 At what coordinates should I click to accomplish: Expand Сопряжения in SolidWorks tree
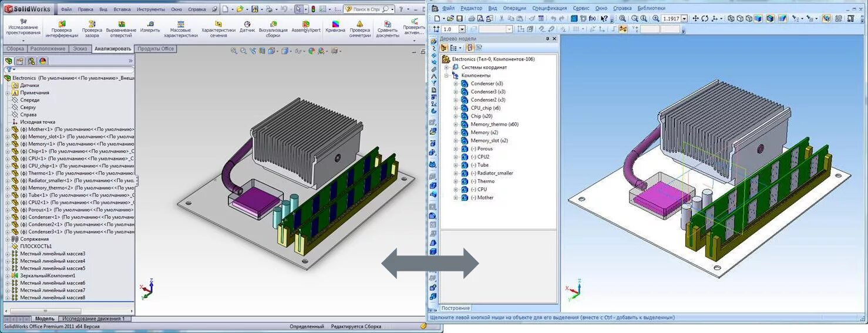point(8,239)
